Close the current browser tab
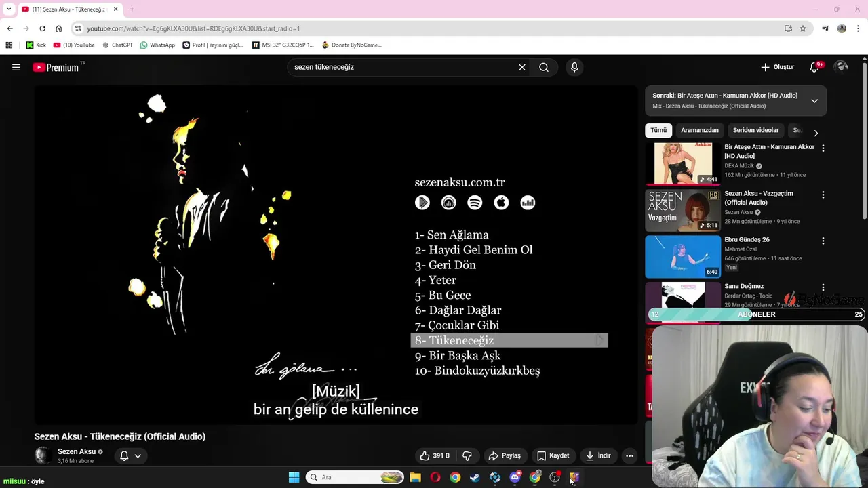 click(115, 9)
